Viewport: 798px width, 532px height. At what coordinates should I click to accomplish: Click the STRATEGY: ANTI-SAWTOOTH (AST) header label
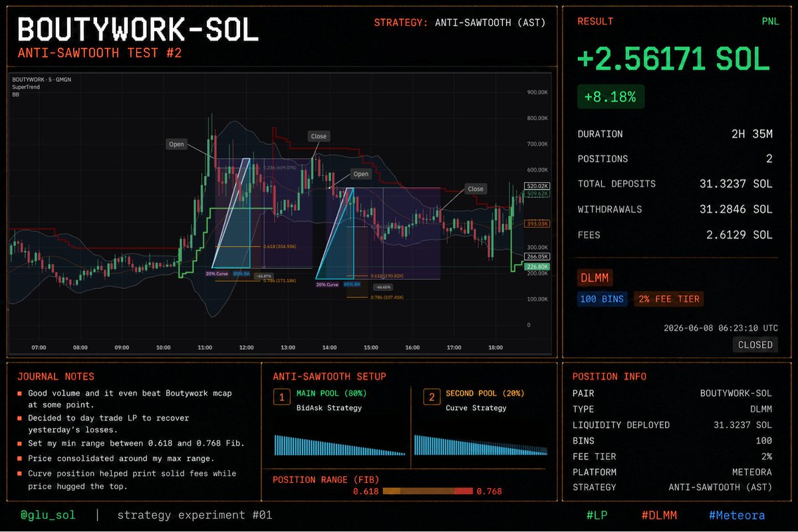[x=460, y=23]
